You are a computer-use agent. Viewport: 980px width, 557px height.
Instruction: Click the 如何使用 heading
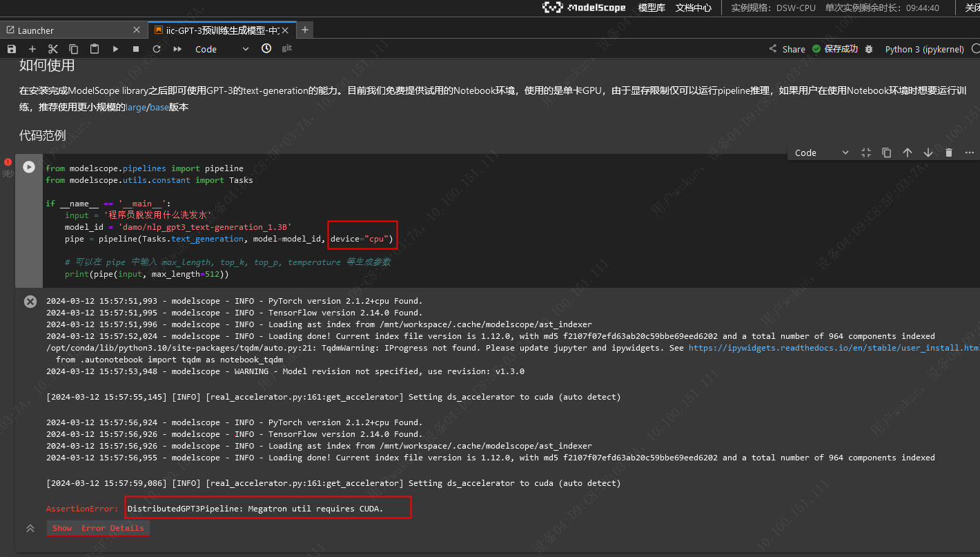(47, 66)
